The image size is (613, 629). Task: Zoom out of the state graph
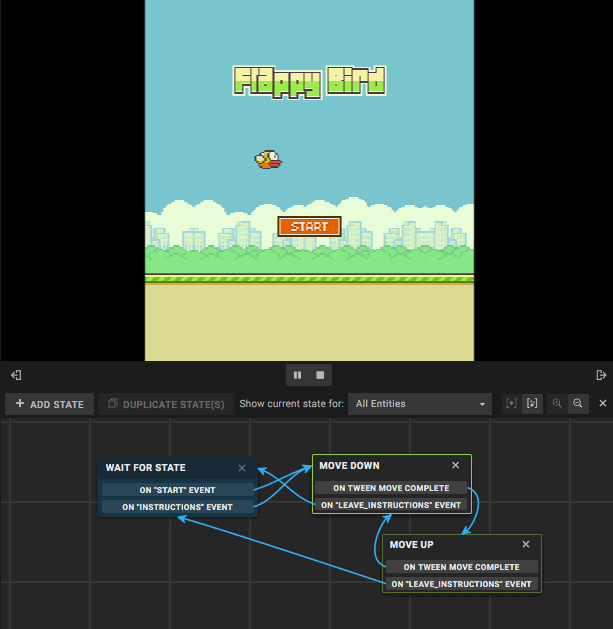(x=578, y=404)
